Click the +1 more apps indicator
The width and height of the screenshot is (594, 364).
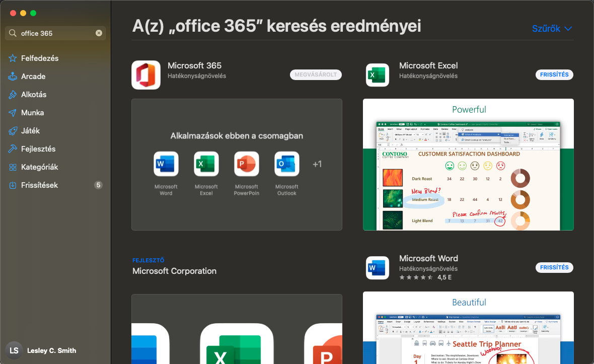click(317, 164)
